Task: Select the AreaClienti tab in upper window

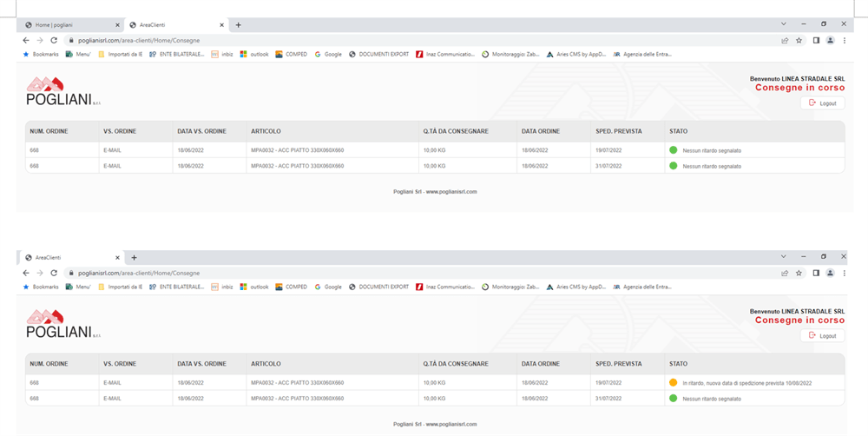Action: click(x=176, y=25)
